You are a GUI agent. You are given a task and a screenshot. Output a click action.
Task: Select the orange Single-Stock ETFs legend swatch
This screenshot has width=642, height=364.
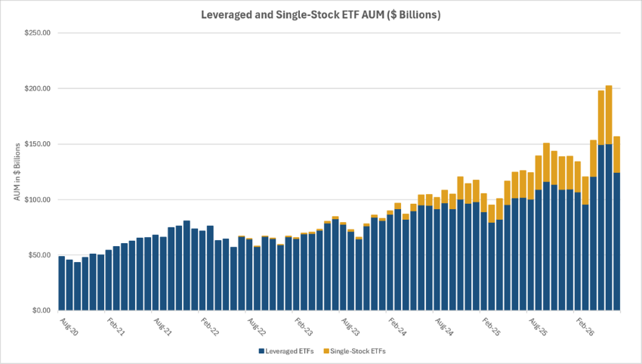tap(326, 351)
